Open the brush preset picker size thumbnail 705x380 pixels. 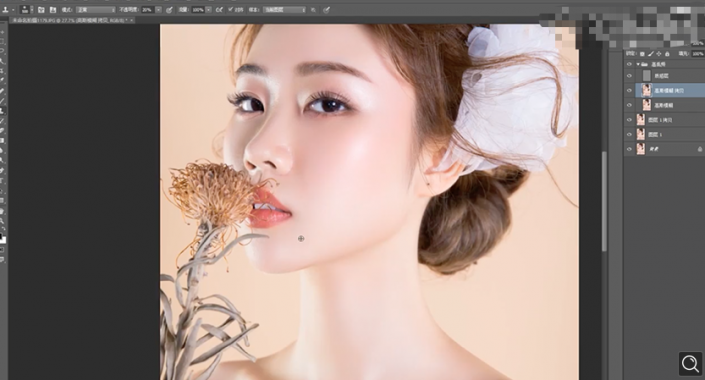[x=26, y=9]
